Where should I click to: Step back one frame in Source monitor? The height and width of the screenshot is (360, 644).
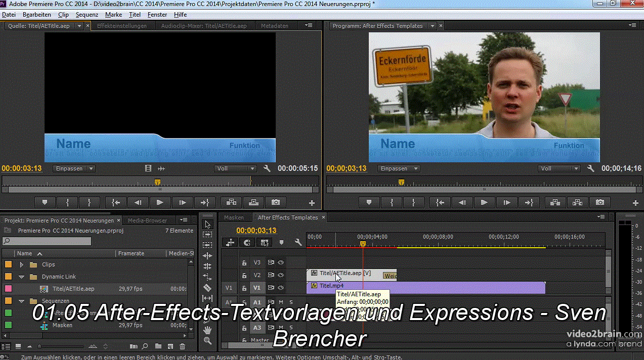tap(138, 202)
